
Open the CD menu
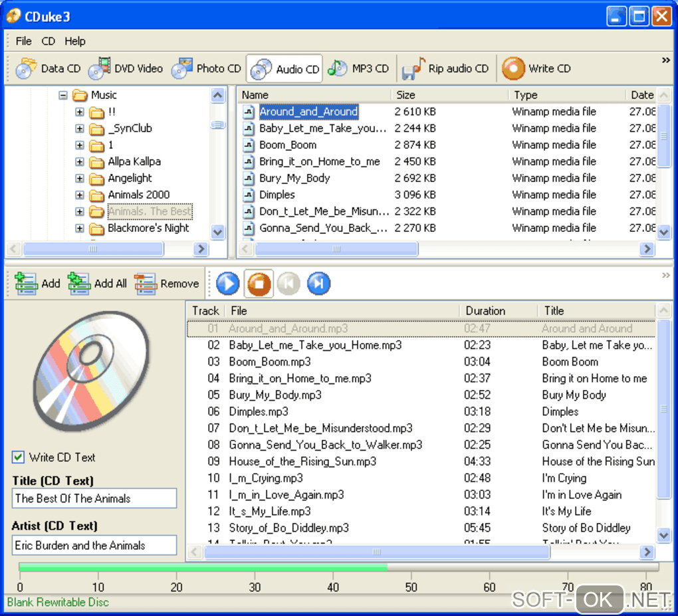[x=48, y=41]
